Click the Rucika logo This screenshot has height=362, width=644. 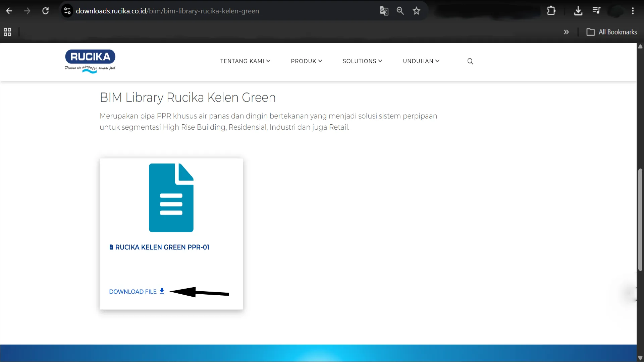tap(90, 61)
